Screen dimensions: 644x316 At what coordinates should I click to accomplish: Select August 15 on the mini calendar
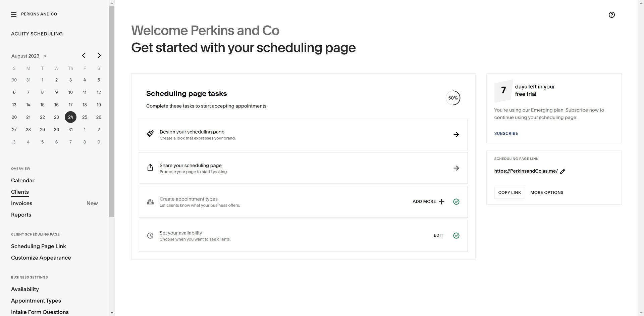(42, 105)
